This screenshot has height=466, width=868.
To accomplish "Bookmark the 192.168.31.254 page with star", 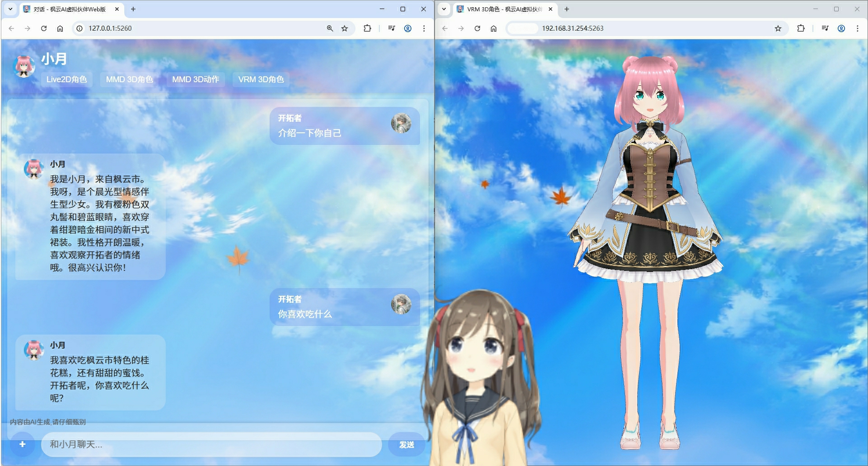I will [x=778, y=28].
